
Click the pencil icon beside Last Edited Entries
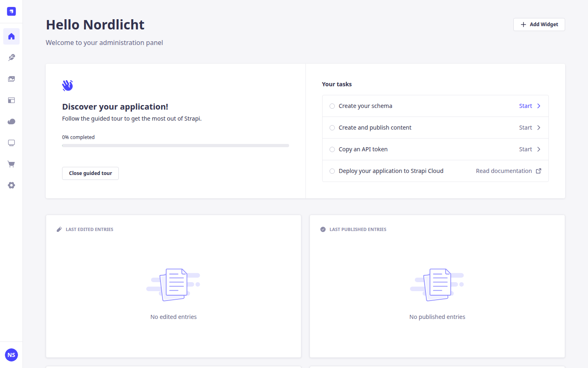[59, 229]
